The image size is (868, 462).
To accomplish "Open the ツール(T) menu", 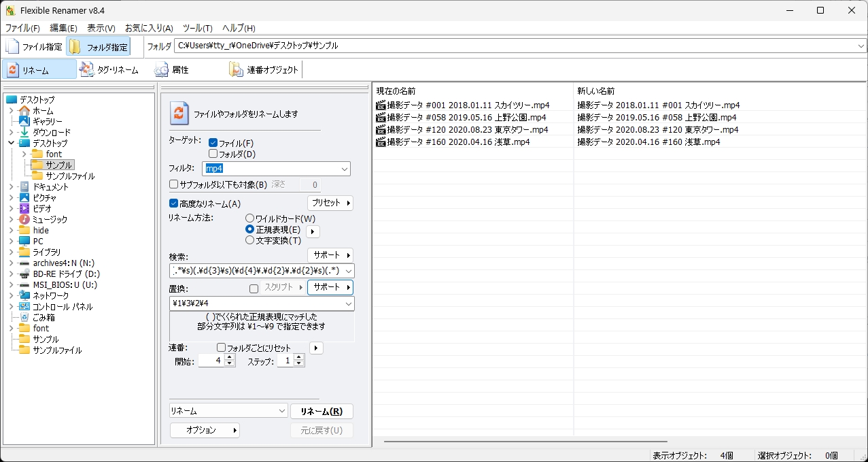I will (x=197, y=28).
